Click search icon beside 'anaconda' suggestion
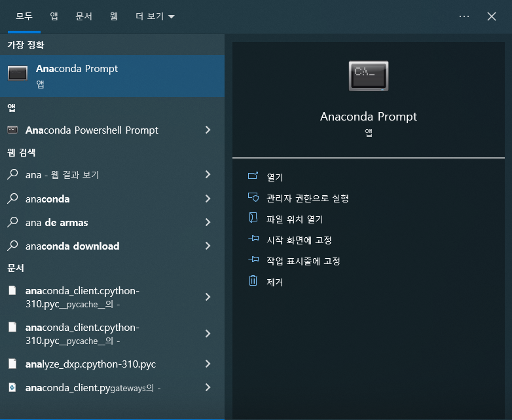 12,199
